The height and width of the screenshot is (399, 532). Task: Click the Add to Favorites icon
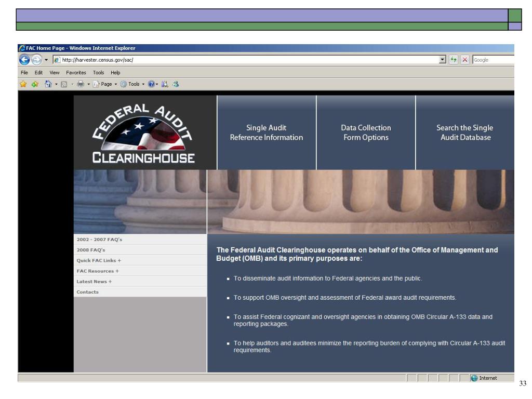click(x=35, y=84)
